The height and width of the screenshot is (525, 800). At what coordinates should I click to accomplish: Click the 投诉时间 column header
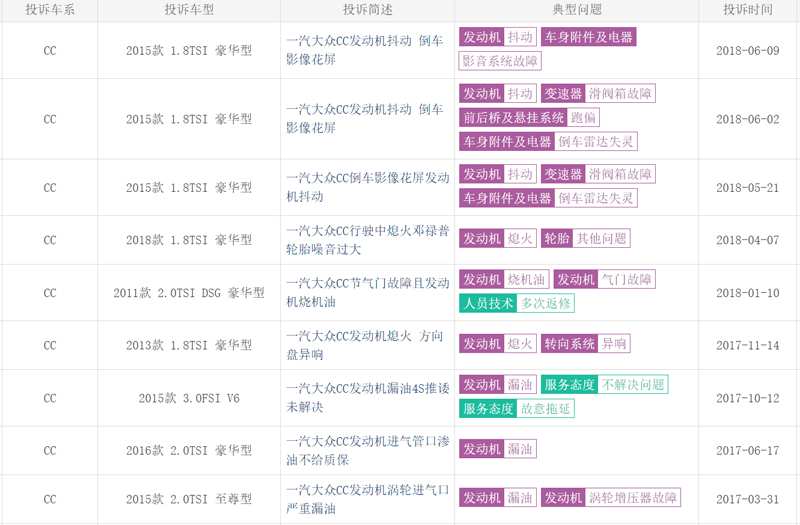(747, 10)
